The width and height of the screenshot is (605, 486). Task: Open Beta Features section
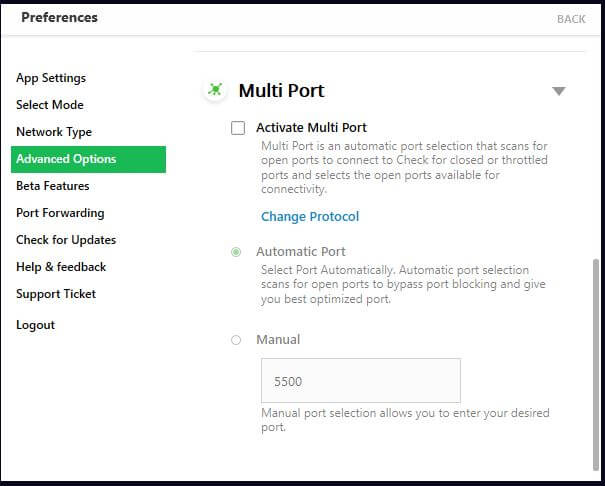[52, 186]
